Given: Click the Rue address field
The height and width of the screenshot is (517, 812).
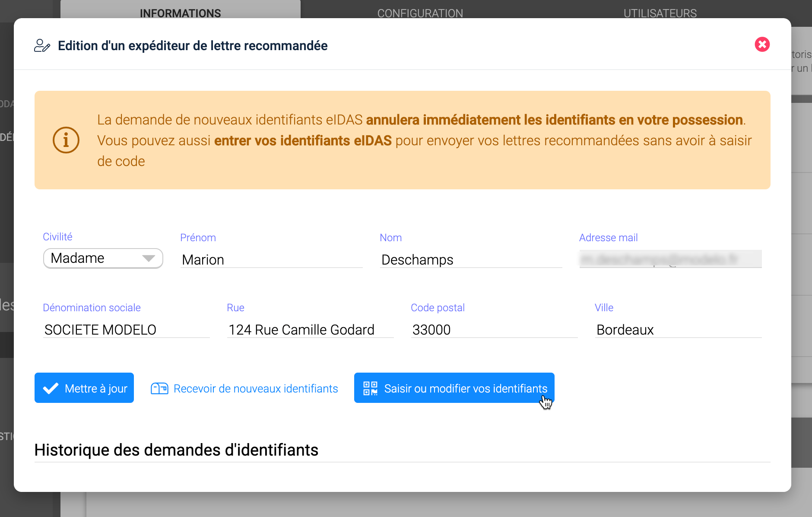Looking at the screenshot, I should coord(310,330).
